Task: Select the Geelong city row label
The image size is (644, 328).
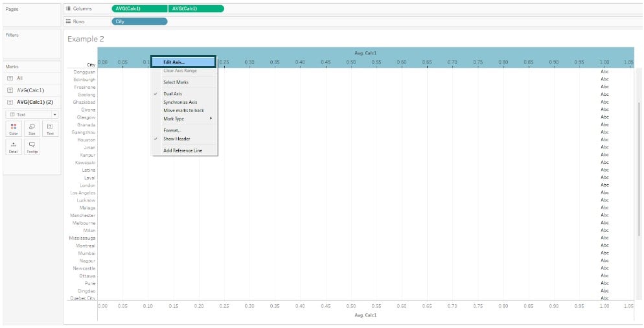Action: point(87,95)
